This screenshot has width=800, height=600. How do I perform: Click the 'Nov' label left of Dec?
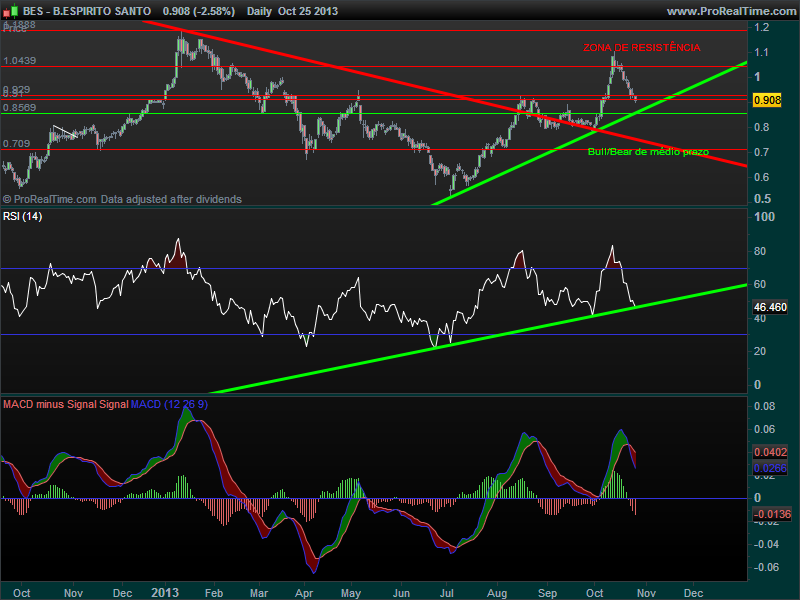[x=73, y=593]
